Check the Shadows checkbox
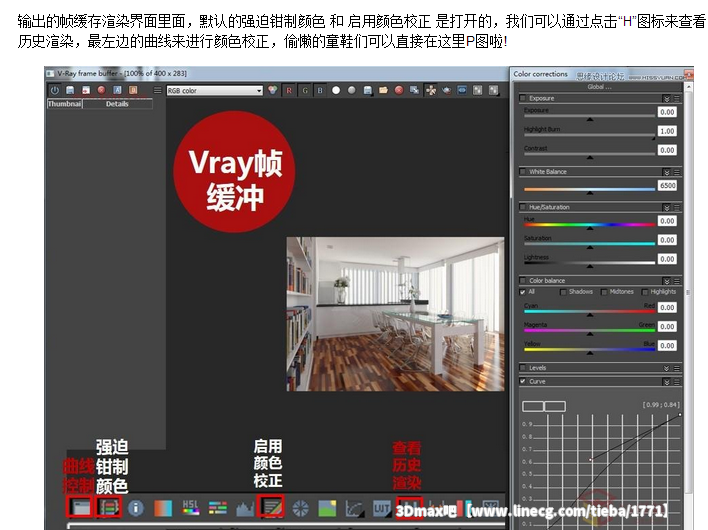 (x=563, y=292)
